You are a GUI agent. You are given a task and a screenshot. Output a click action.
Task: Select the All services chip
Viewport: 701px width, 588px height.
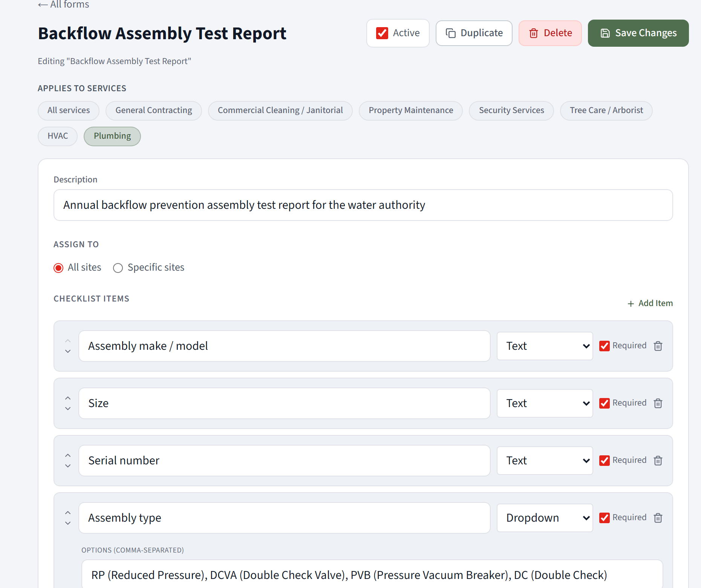[x=69, y=110]
